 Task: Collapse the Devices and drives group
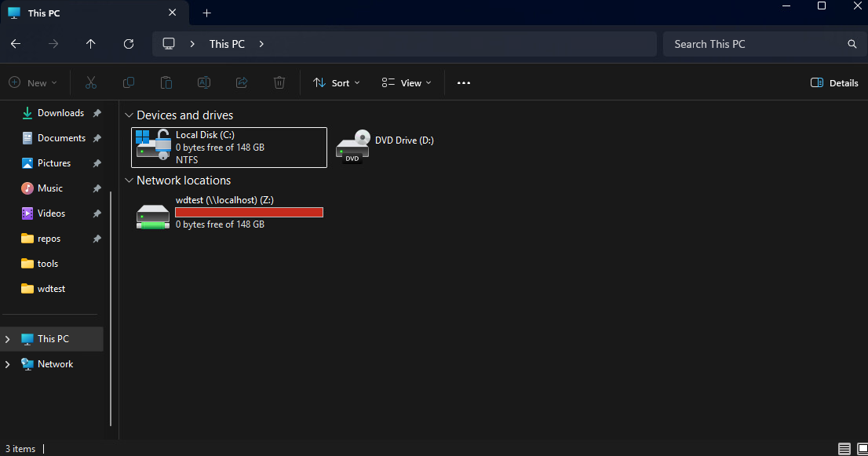(x=129, y=115)
